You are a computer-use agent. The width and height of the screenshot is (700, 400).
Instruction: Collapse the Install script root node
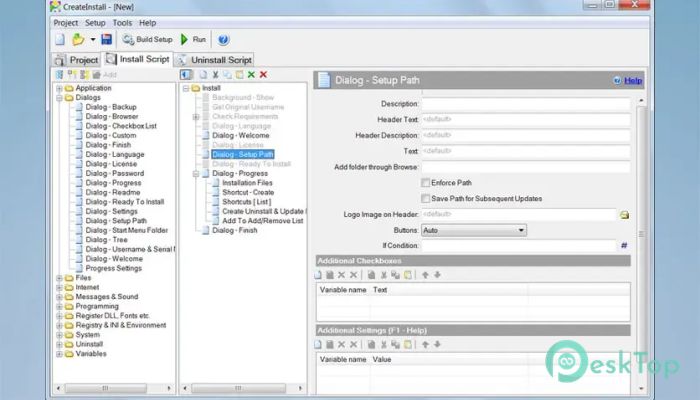pyautogui.click(x=186, y=88)
